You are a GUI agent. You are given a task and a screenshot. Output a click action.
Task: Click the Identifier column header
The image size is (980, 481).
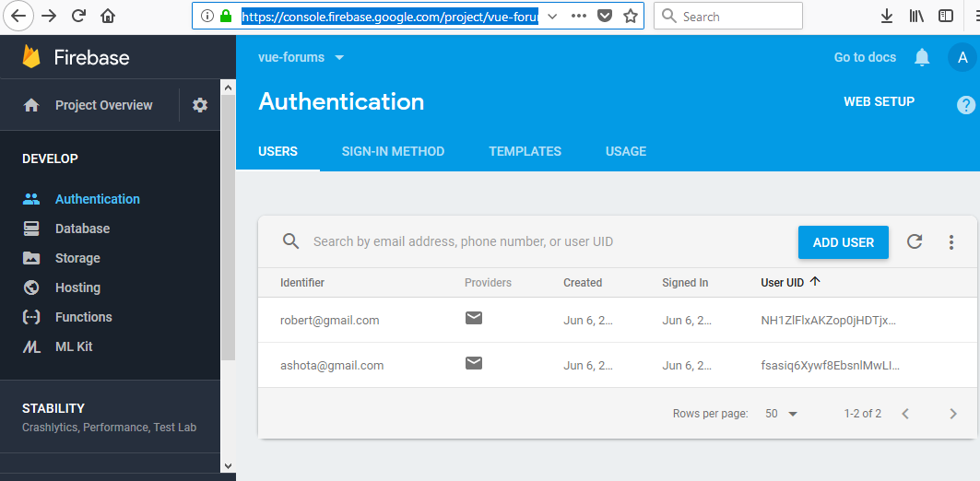point(302,282)
